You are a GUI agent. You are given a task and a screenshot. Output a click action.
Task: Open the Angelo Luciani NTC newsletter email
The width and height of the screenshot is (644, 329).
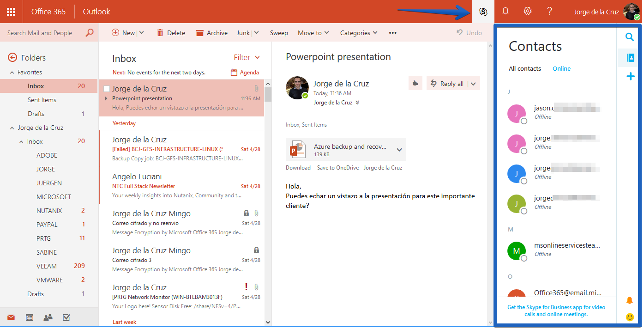tap(181, 186)
